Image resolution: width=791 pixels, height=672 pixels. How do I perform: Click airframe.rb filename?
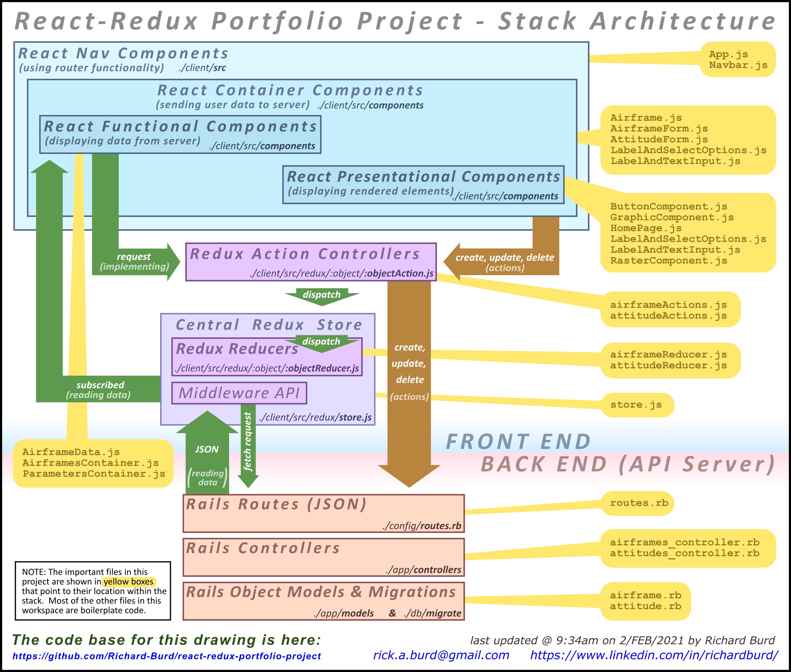646,595
